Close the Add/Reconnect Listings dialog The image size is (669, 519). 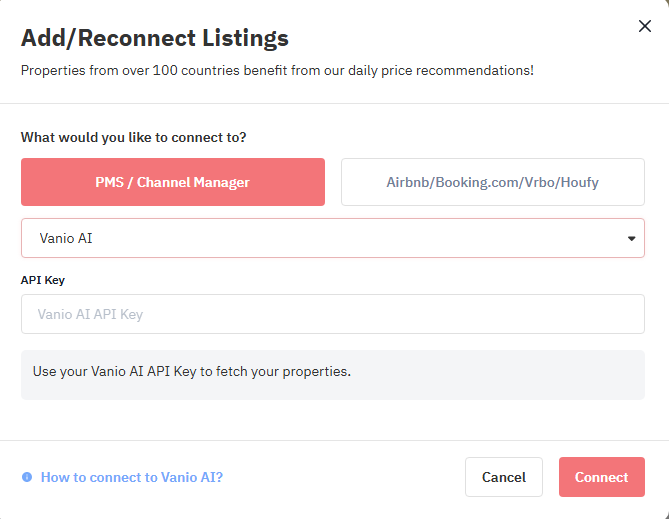[x=645, y=26]
